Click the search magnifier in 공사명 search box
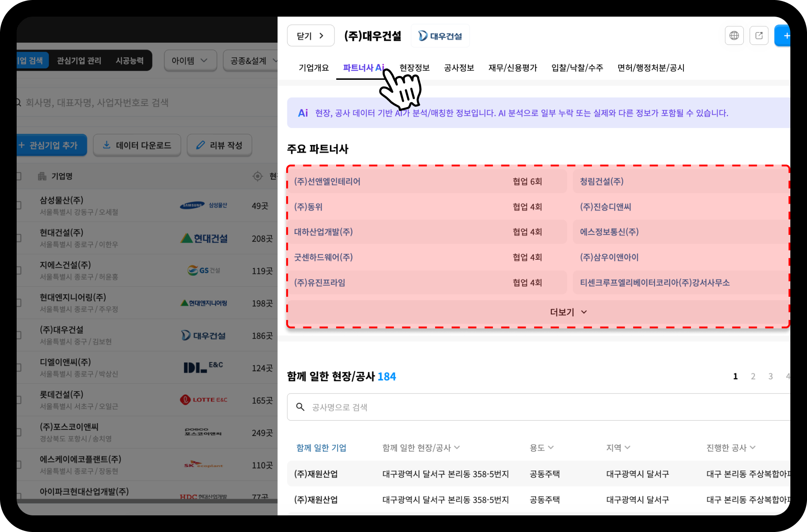The width and height of the screenshot is (807, 532). click(300, 407)
